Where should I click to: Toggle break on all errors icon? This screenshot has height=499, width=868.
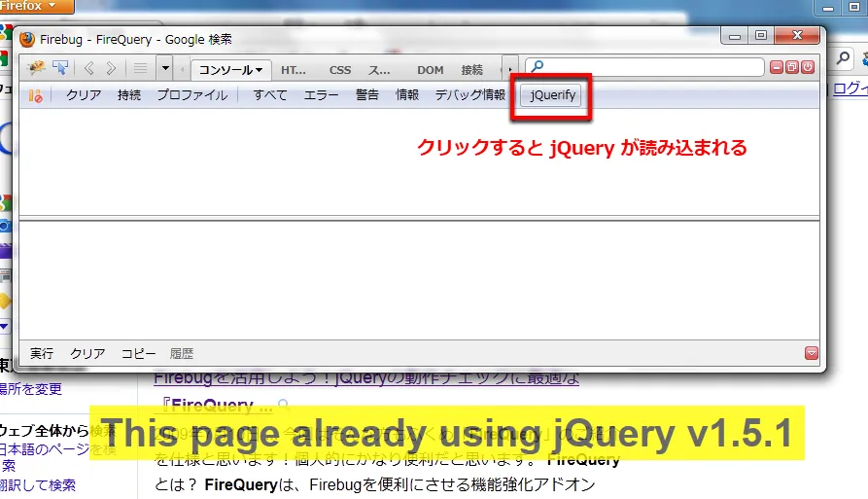click(x=35, y=95)
